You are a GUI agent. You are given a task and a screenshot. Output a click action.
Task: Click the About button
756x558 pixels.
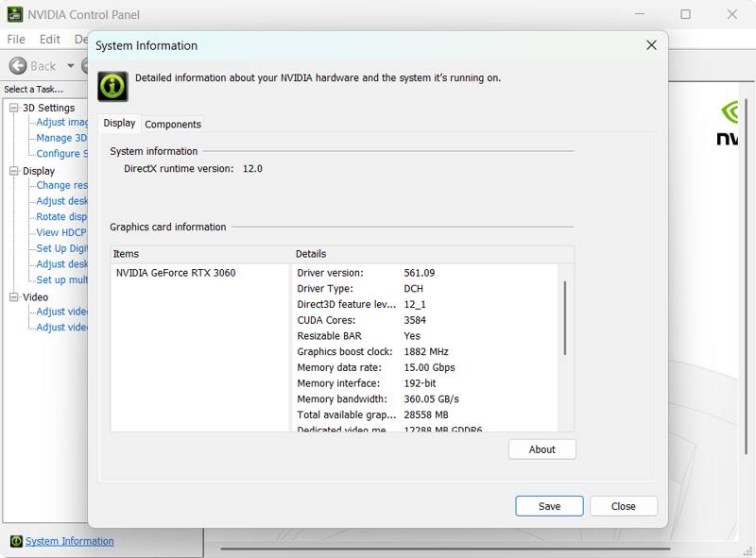541,449
